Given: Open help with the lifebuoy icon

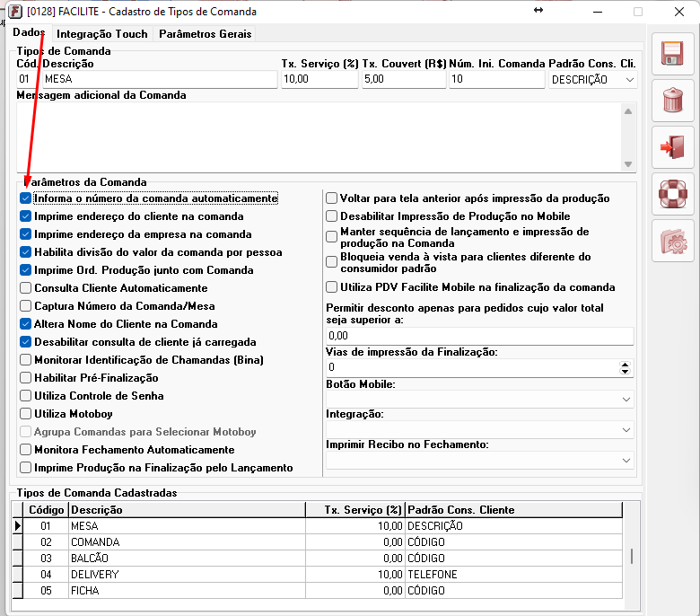Looking at the screenshot, I should [672, 194].
